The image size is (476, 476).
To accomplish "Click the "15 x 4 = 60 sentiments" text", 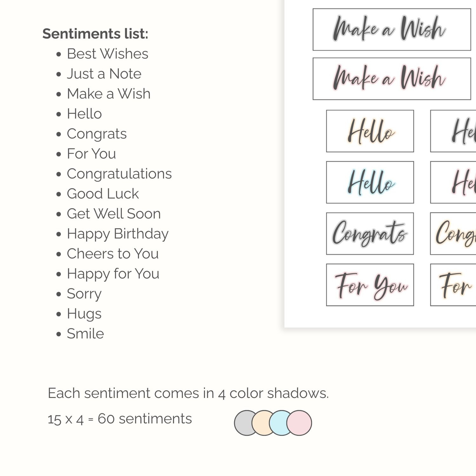I will point(120,419).
